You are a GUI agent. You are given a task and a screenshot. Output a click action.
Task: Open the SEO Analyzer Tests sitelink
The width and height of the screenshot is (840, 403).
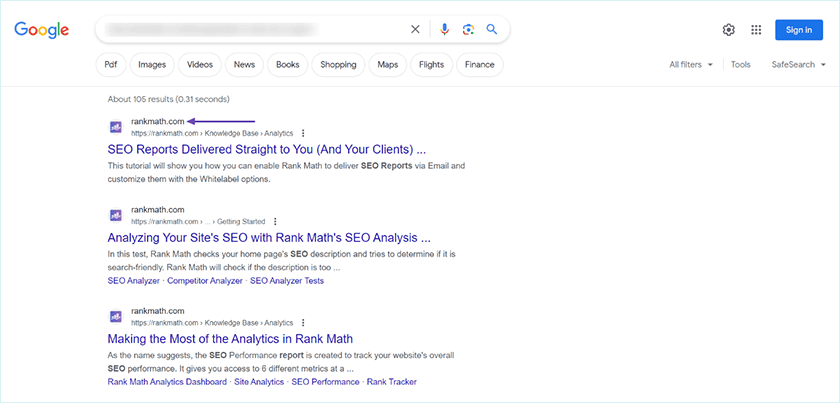click(287, 281)
